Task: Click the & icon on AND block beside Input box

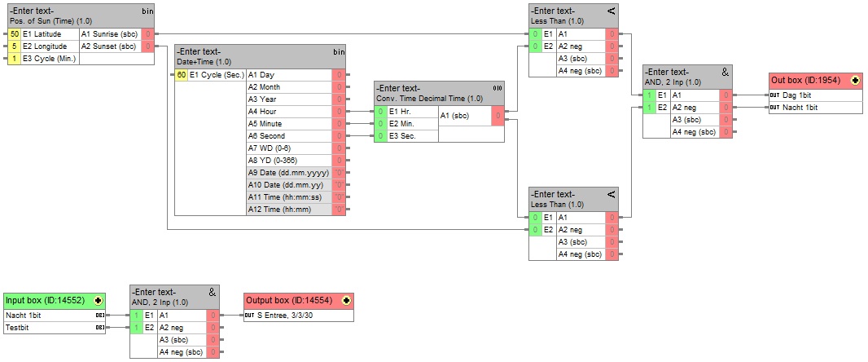Action: click(x=213, y=291)
